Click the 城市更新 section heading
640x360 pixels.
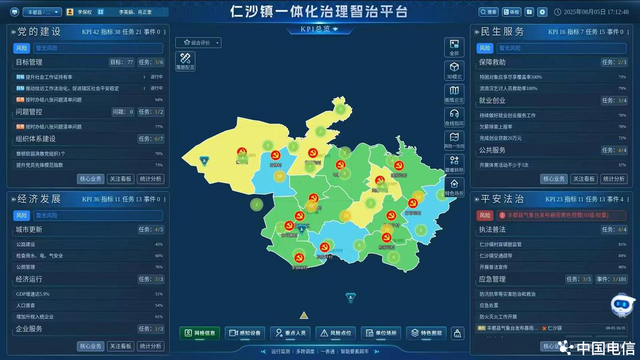click(29, 229)
